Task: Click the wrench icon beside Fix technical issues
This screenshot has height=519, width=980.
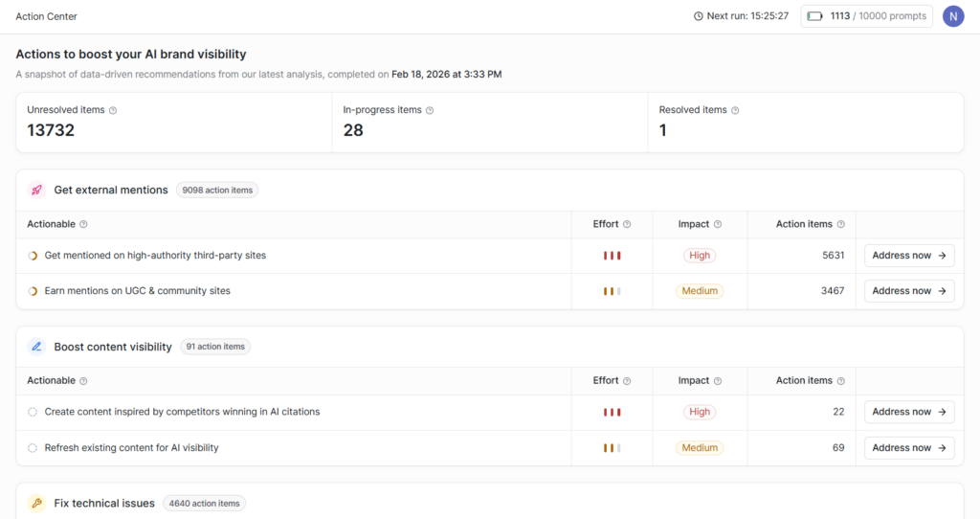Action: (x=36, y=503)
